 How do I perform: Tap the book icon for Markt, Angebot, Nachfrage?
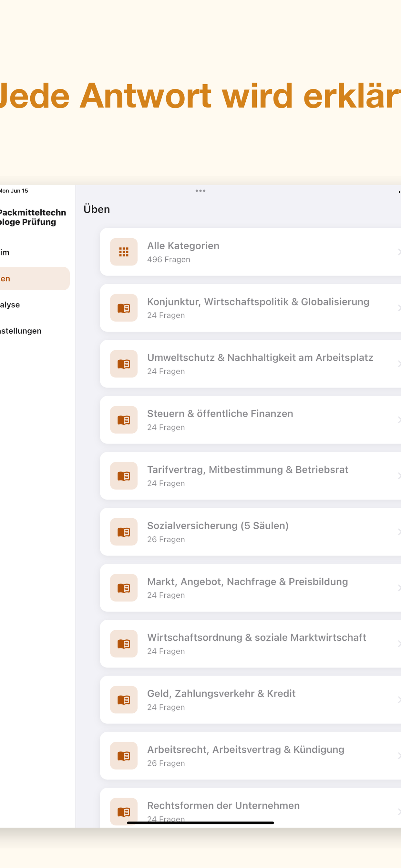[x=124, y=588]
